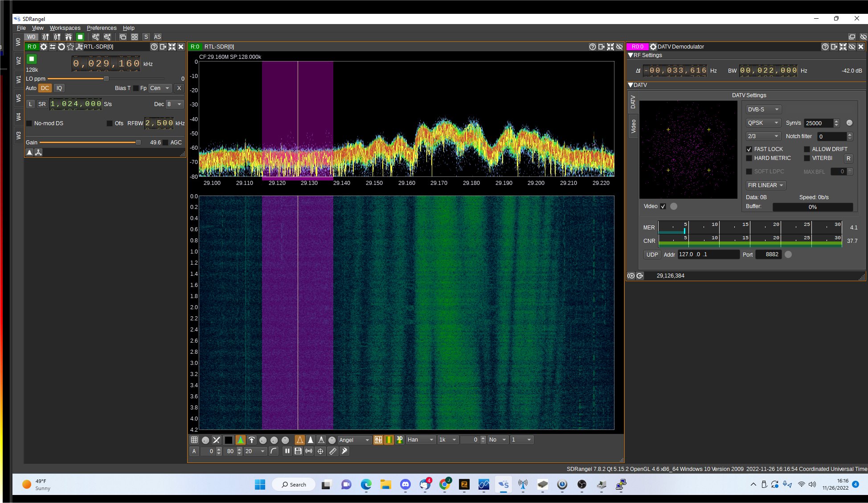Toggle max hold spectrum icon
Screen dimensions: 868x503
click(252, 440)
